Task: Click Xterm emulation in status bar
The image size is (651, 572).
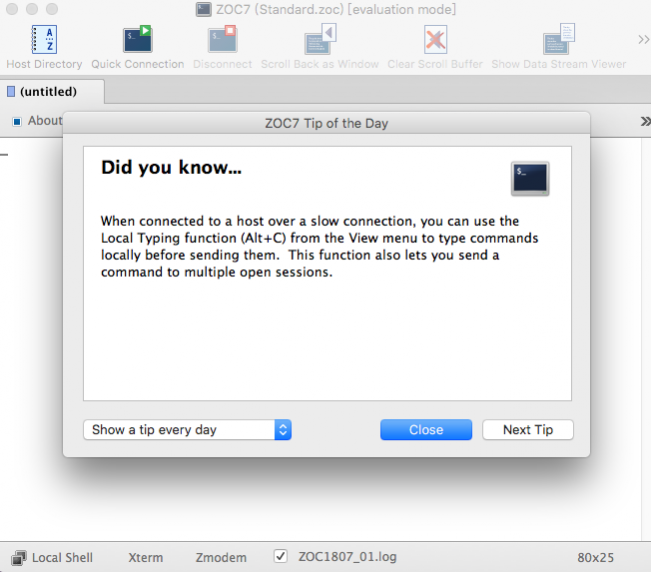Action: 145,557
